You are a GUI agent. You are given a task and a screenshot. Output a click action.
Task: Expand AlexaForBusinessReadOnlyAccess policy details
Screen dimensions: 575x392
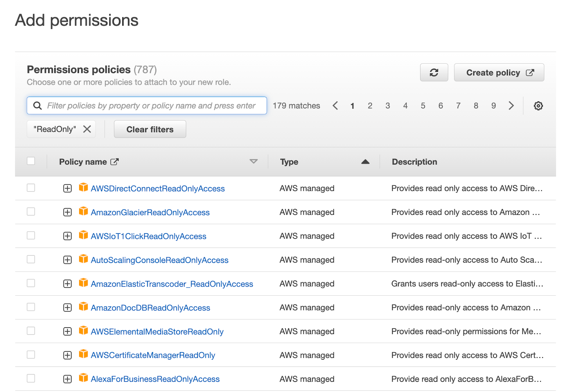68,379
